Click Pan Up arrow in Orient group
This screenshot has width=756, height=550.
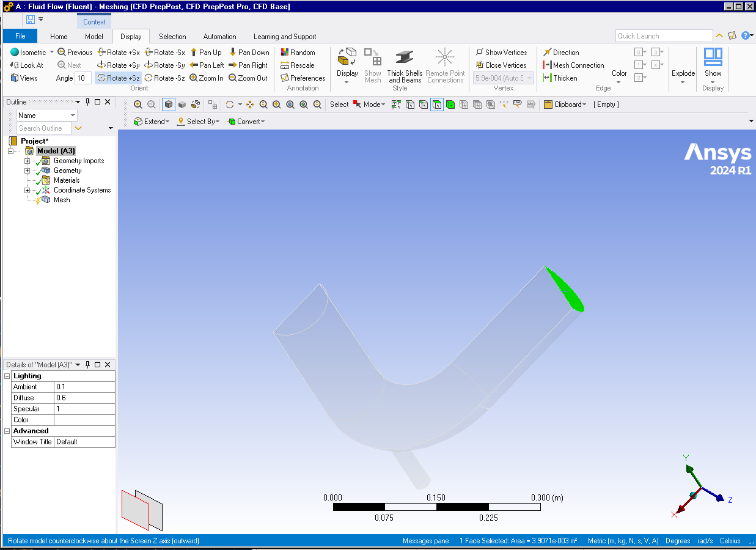click(194, 53)
